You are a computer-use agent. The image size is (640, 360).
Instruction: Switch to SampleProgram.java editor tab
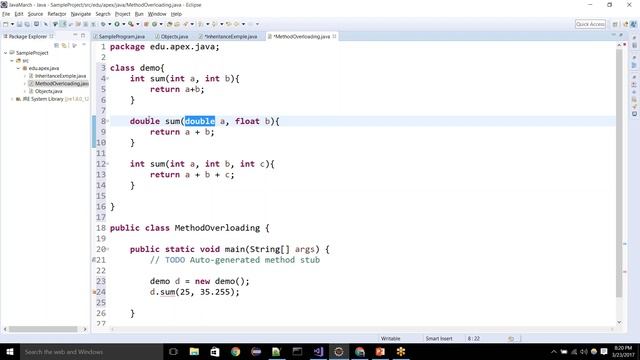pyautogui.click(x=121, y=36)
